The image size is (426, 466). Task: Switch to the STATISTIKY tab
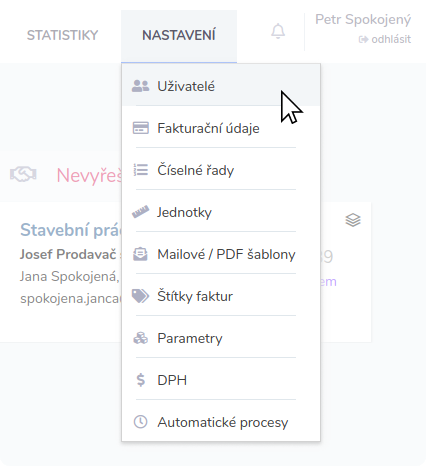tap(62, 35)
